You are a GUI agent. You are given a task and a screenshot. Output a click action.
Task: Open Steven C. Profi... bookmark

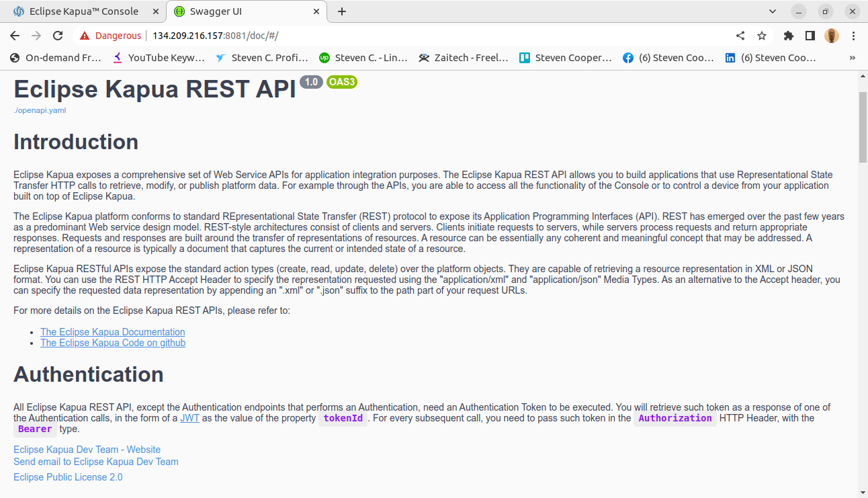[x=262, y=58]
